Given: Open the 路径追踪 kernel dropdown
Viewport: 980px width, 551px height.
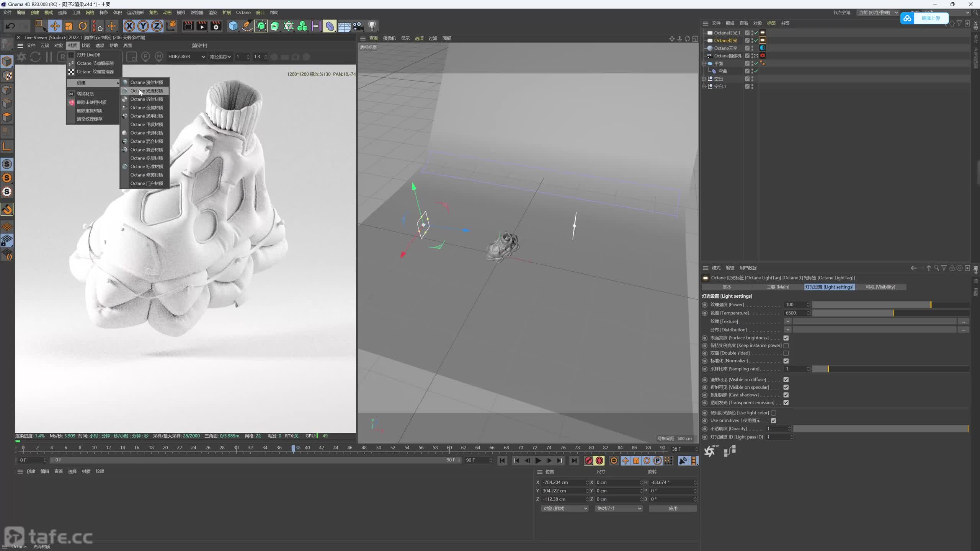Looking at the screenshot, I should [220, 57].
